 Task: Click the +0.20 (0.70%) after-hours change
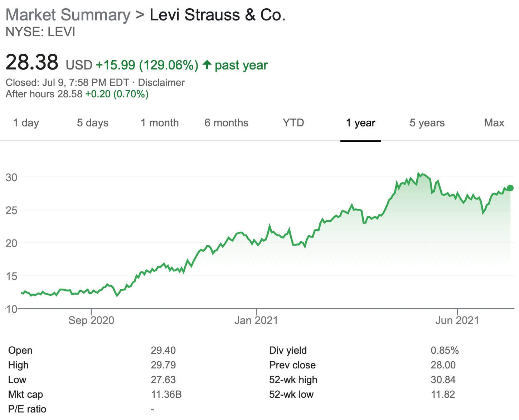(117, 94)
